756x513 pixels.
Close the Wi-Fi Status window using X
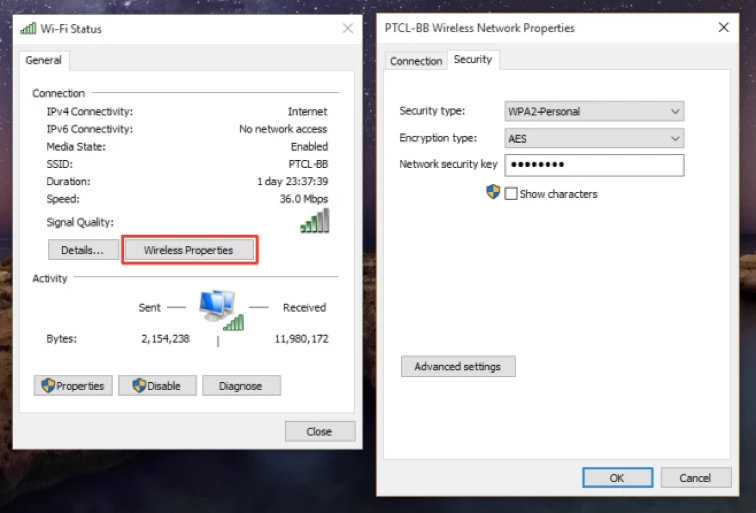348,28
